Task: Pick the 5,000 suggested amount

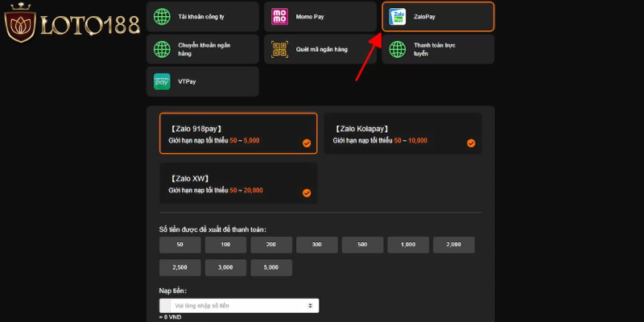Action: click(271, 267)
